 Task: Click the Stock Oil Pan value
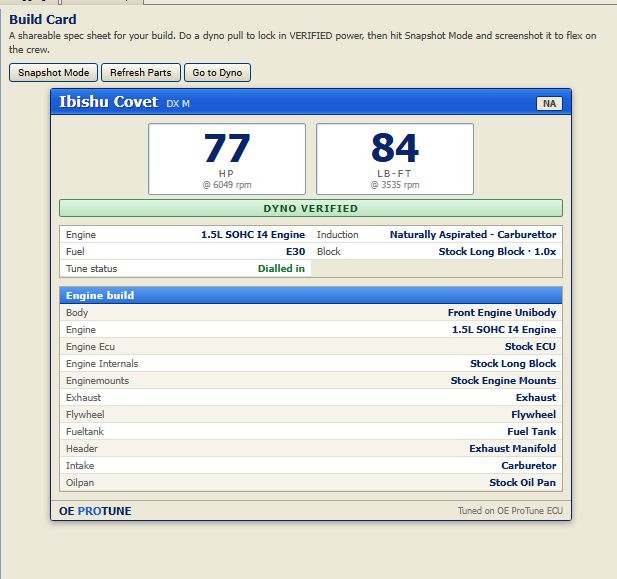[x=523, y=483]
